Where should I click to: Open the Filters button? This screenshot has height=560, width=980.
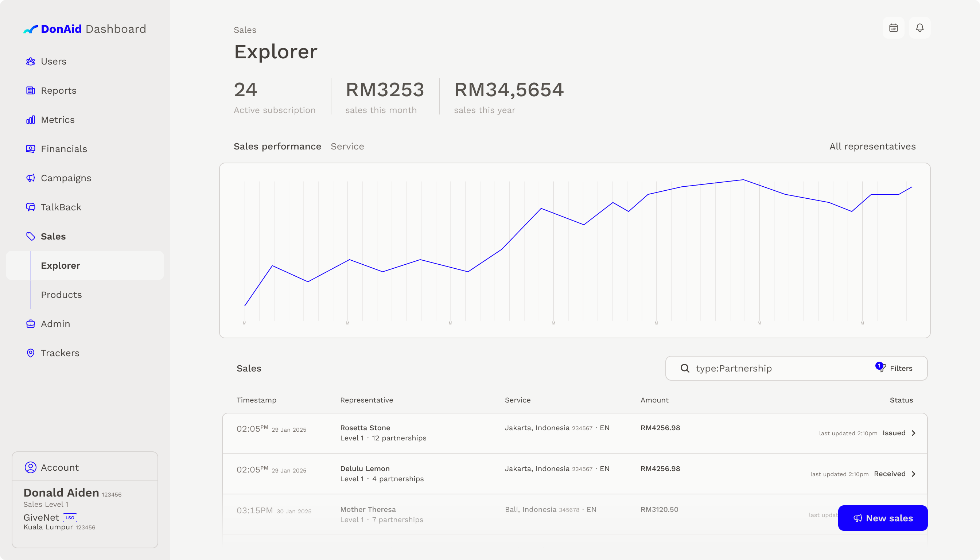click(895, 369)
